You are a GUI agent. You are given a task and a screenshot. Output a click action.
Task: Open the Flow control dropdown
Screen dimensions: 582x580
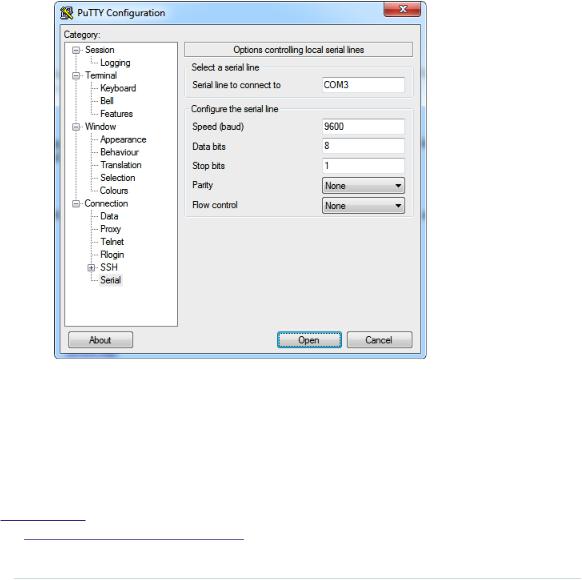(363, 206)
